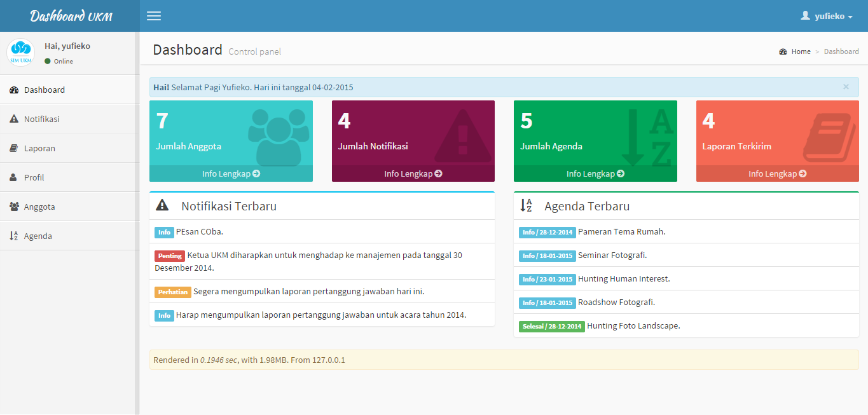Open the Notifikasi sidebar menu item

click(68, 119)
